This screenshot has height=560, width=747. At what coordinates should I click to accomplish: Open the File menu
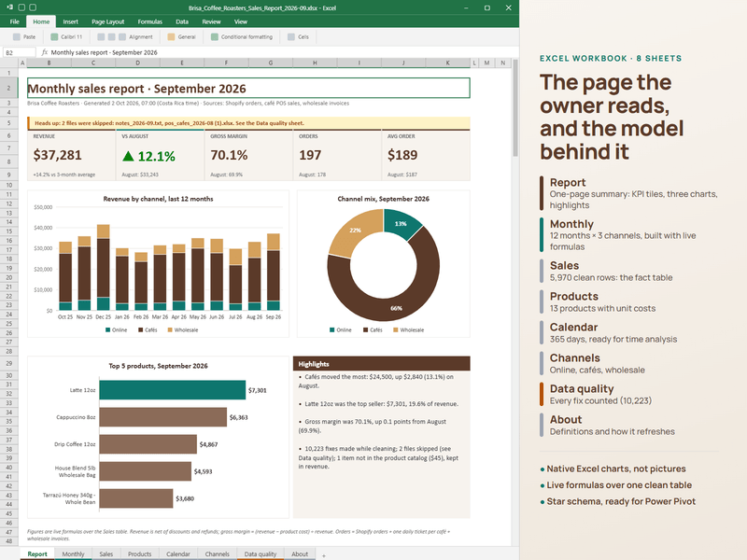(x=15, y=21)
